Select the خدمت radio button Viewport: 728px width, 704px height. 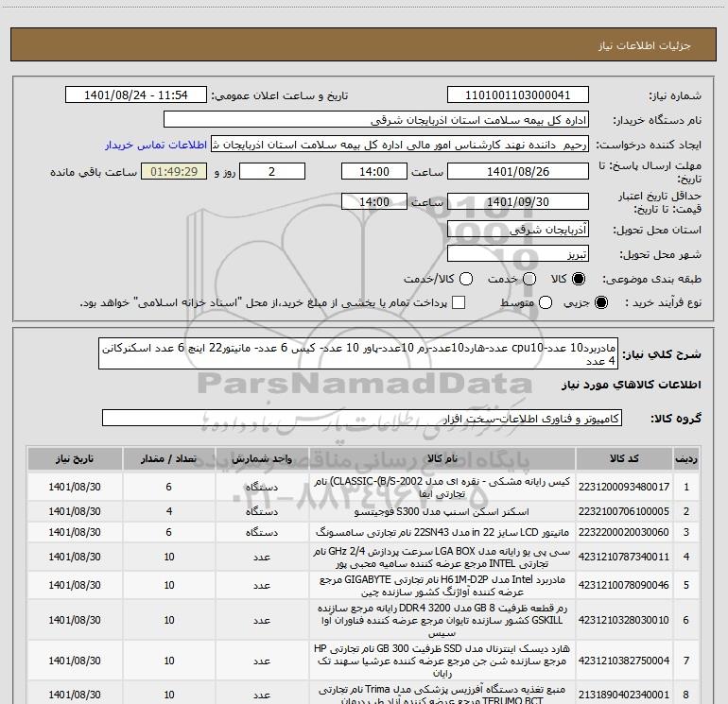pyautogui.click(x=529, y=279)
